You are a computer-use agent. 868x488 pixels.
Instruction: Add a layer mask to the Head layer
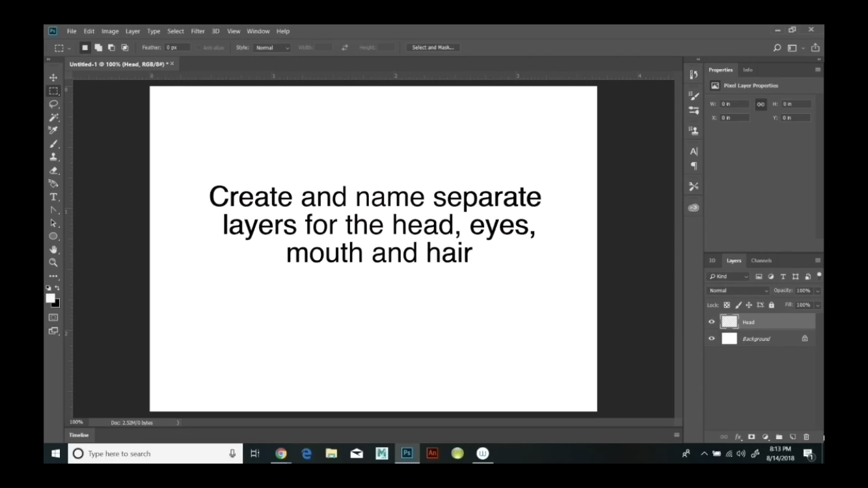[x=751, y=437]
